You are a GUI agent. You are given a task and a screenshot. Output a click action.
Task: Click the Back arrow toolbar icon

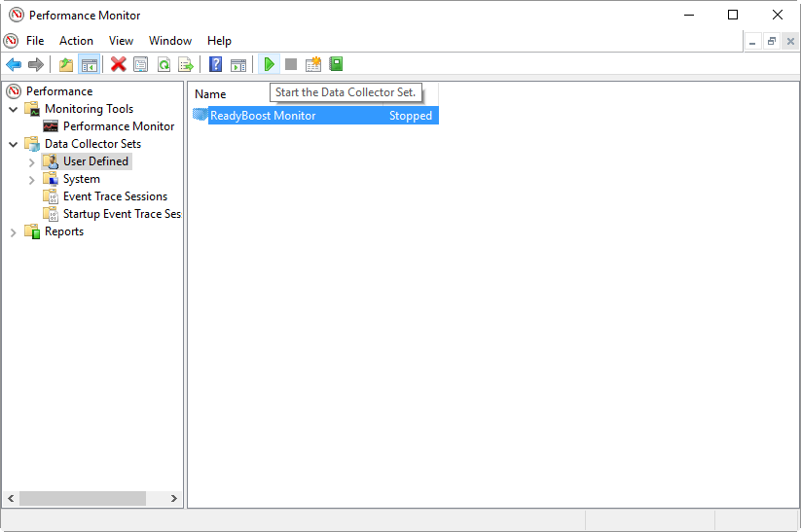[14, 65]
